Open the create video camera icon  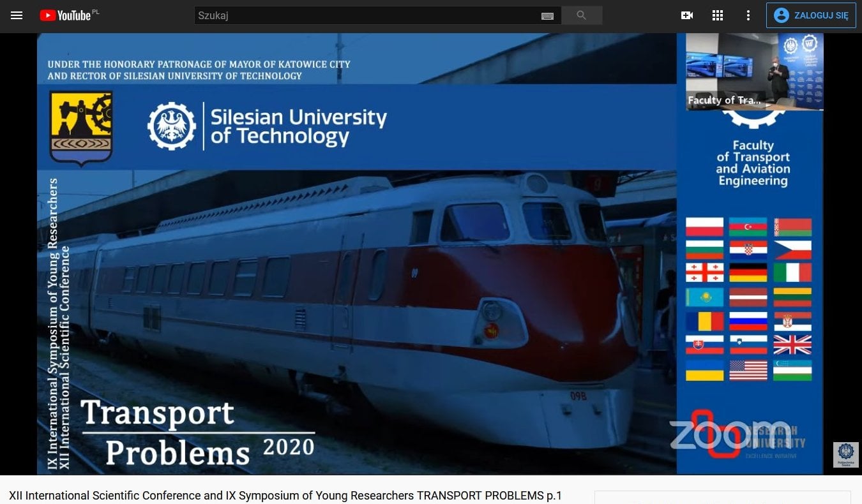click(687, 15)
